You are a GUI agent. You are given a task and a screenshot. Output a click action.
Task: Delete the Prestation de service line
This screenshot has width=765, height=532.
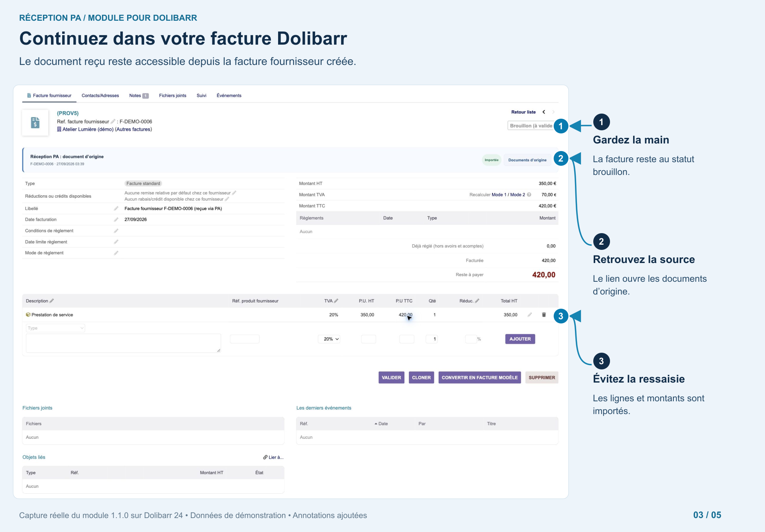[544, 315]
